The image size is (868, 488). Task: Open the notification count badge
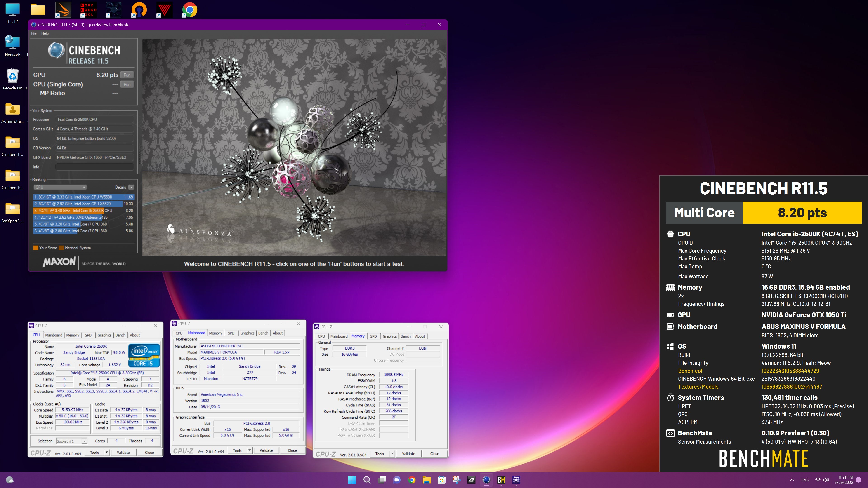[x=859, y=480]
